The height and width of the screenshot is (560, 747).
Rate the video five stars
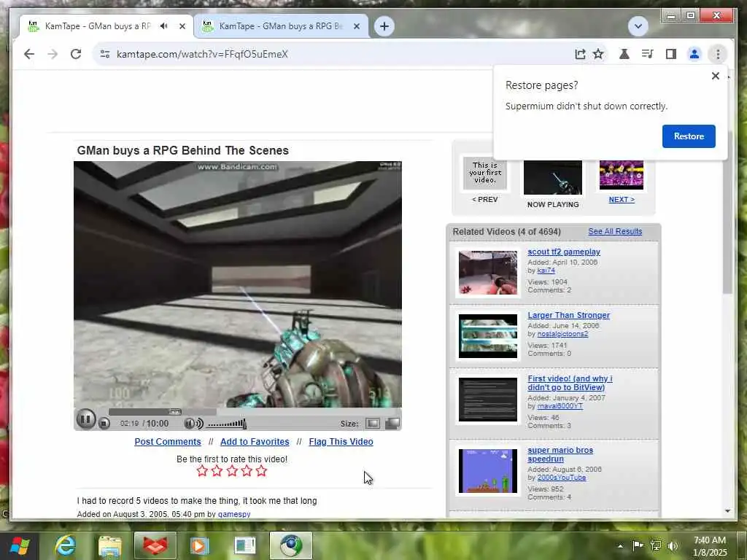point(261,471)
